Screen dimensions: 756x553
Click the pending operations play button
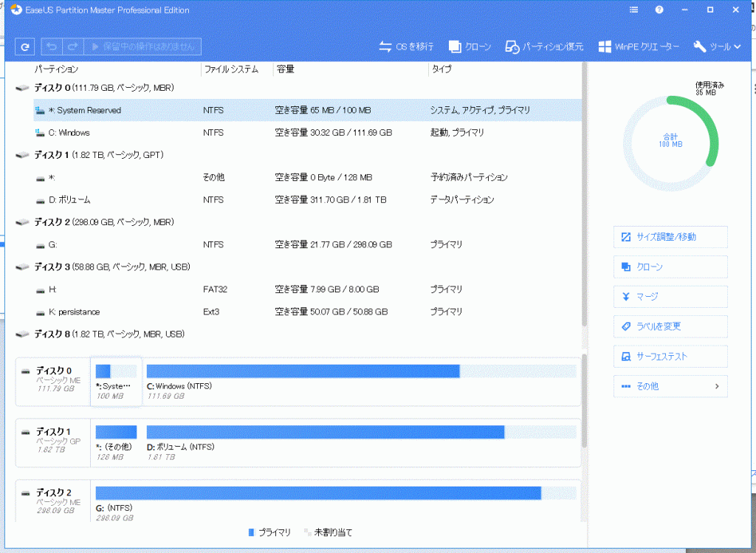(142, 47)
